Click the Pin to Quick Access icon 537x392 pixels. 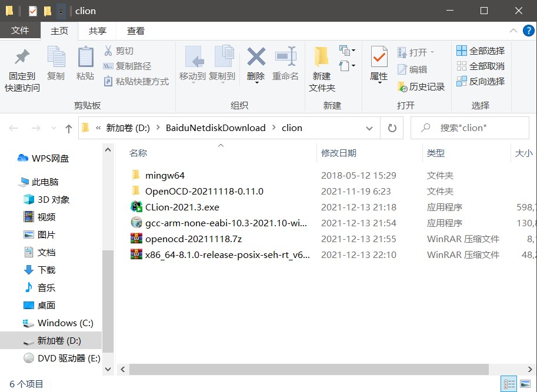tap(22, 57)
